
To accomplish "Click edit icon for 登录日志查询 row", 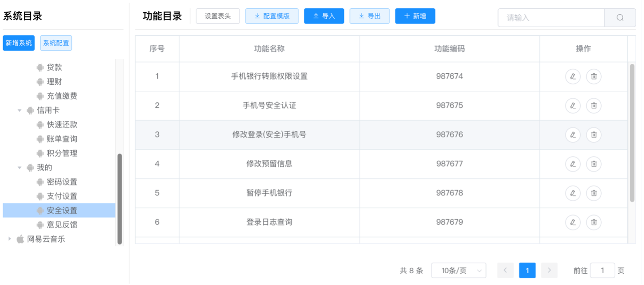I will pyautogui.click(x=573, y=222).
